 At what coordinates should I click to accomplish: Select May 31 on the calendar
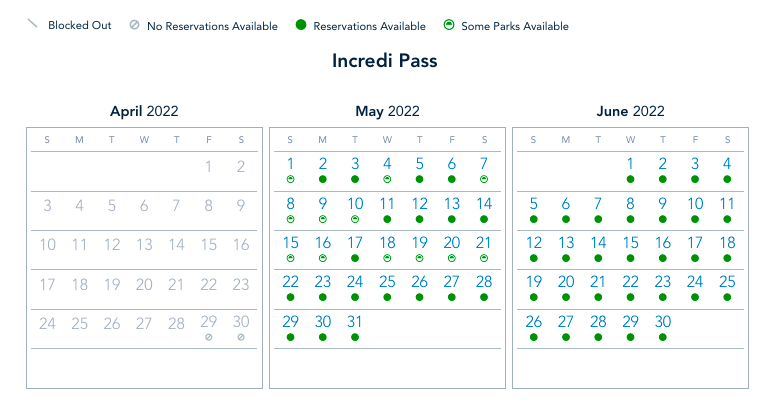[x=355, y=322]
